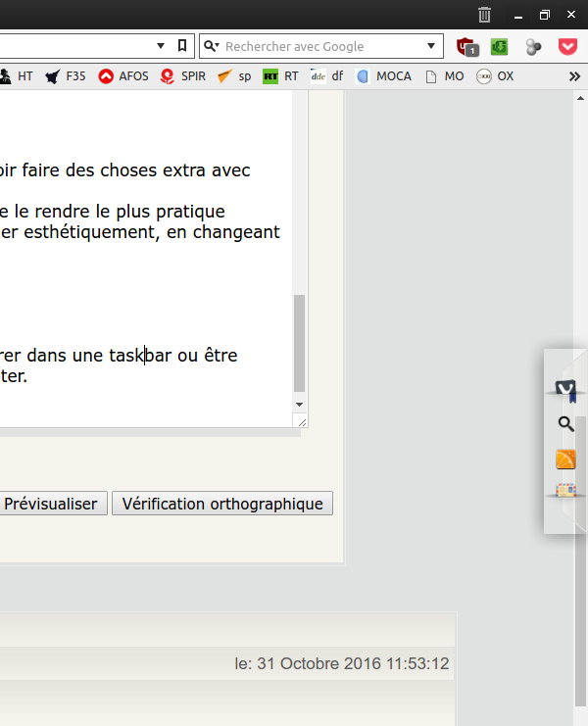Viewport: 588px width, 726px height.
Task: Click the text area scrollbar thumb
Action: pos(299,344)
